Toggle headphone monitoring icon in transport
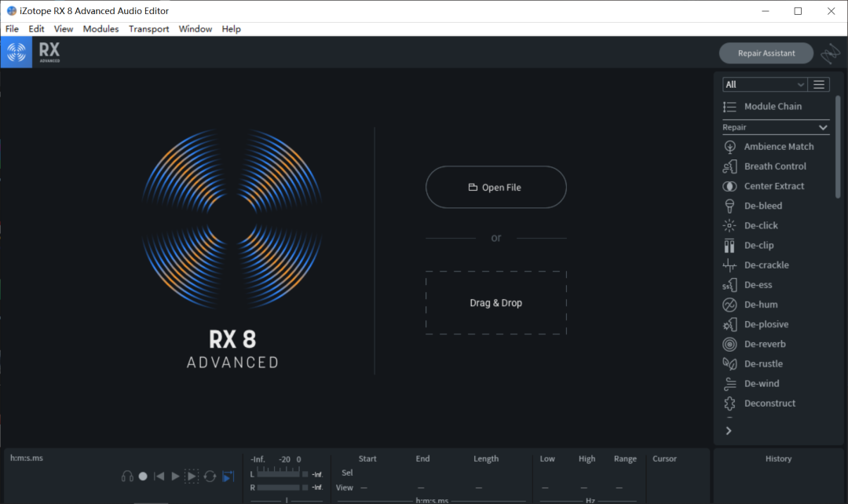Screen dimensions: 848x504 pyautogui.click(x=127, y=477)
